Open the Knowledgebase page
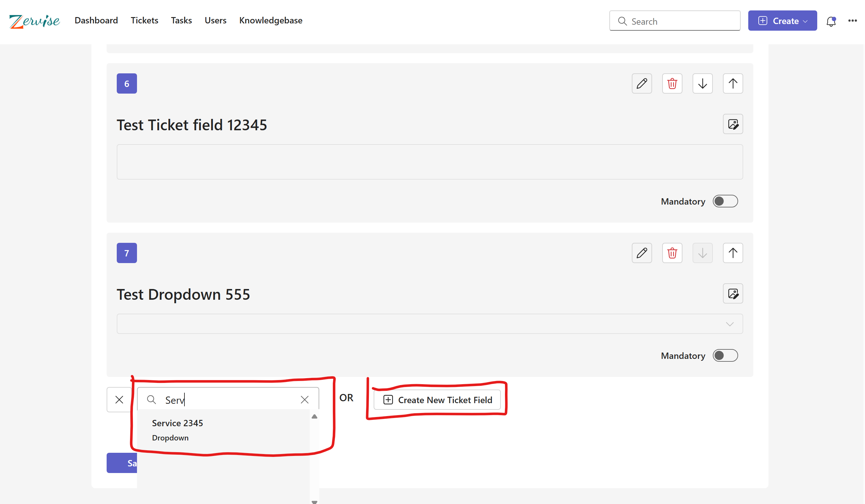The width and height of the screenshot is (865, 504). 271,20
